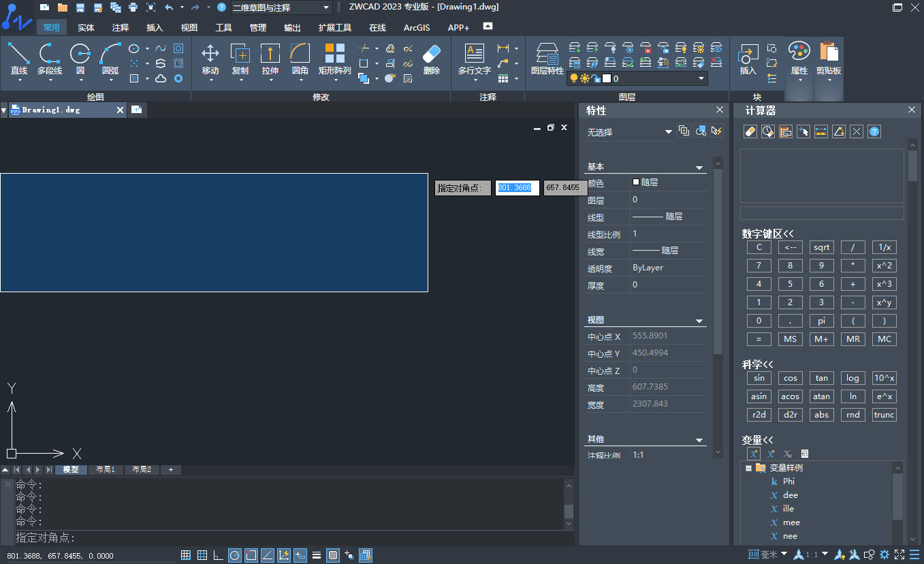
Task: Toggle object snap in the status bar
Action: point(251,554)
